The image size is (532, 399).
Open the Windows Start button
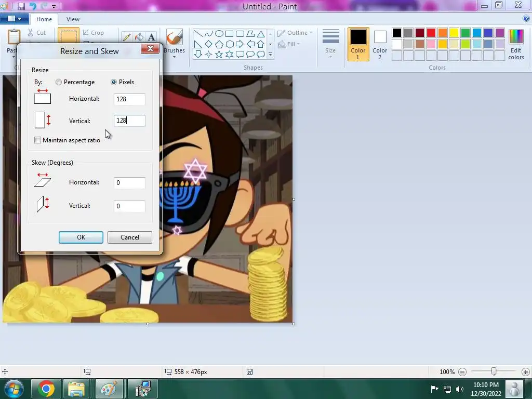tap(14, 389)
